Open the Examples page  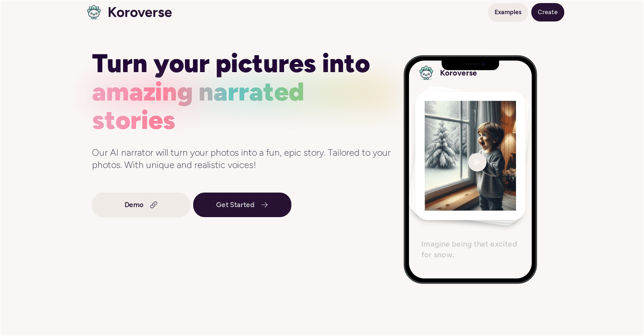tap(508, 12)
